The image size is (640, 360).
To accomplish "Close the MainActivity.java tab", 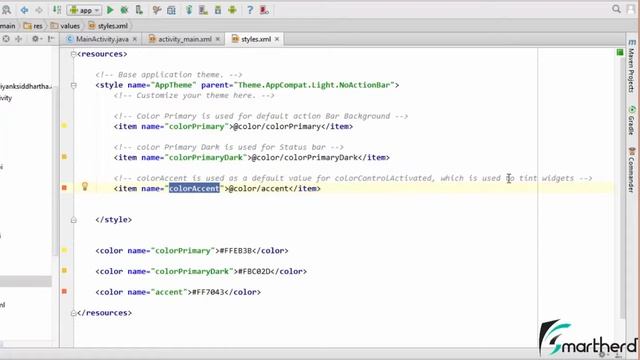I will 135,39.
